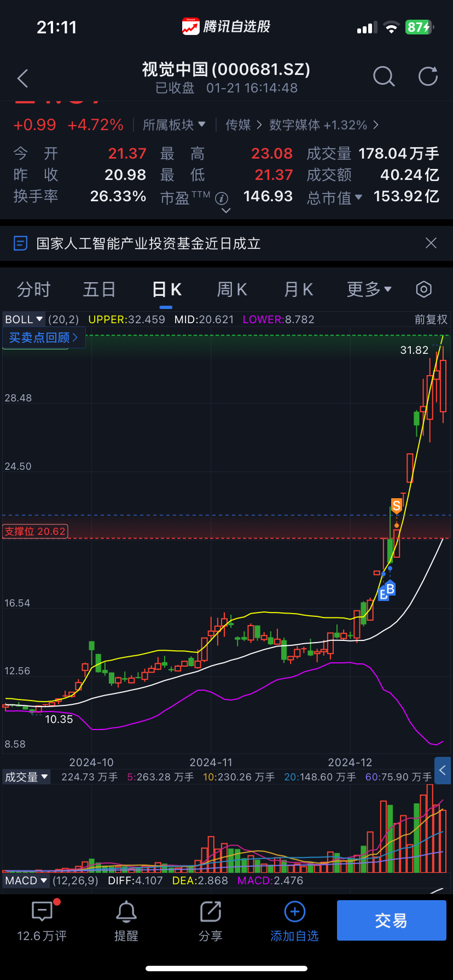Refresh quotes with the circular arrow icon
Viewport: 453px width, 980px height.
pyautogui.click(x=428, y=77)
